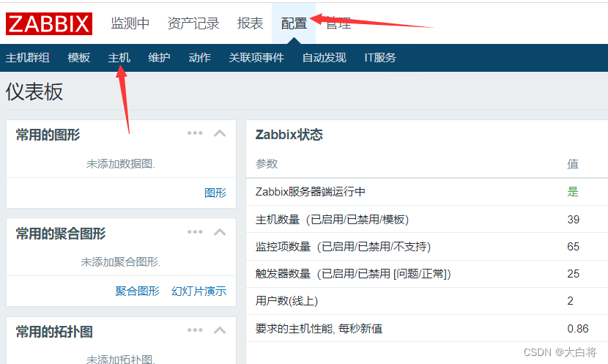The height and width of the screenshot is (364, 608).
Task: Follow the 图形 link
Action: click(215, 193)
